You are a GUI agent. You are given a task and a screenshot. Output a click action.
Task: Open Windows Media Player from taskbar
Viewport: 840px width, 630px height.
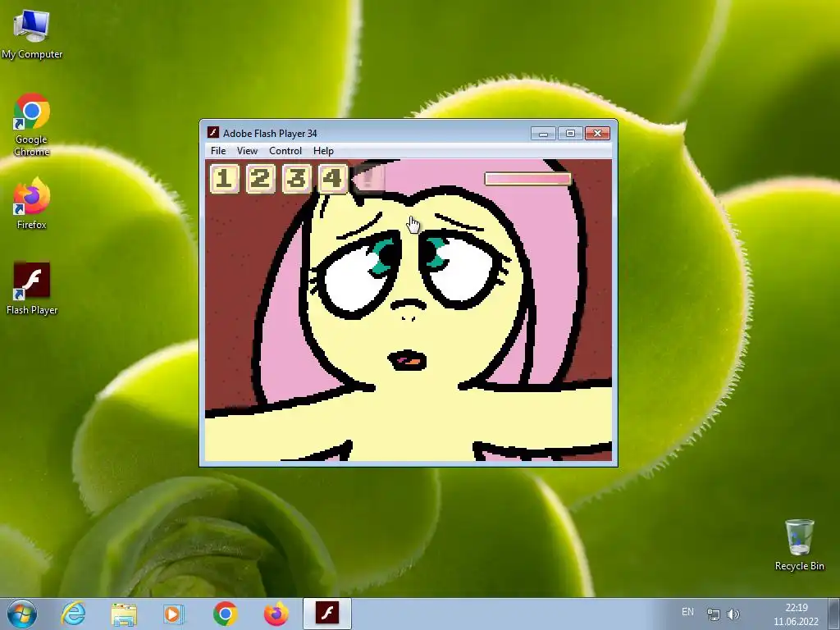[x=173, y=614]
